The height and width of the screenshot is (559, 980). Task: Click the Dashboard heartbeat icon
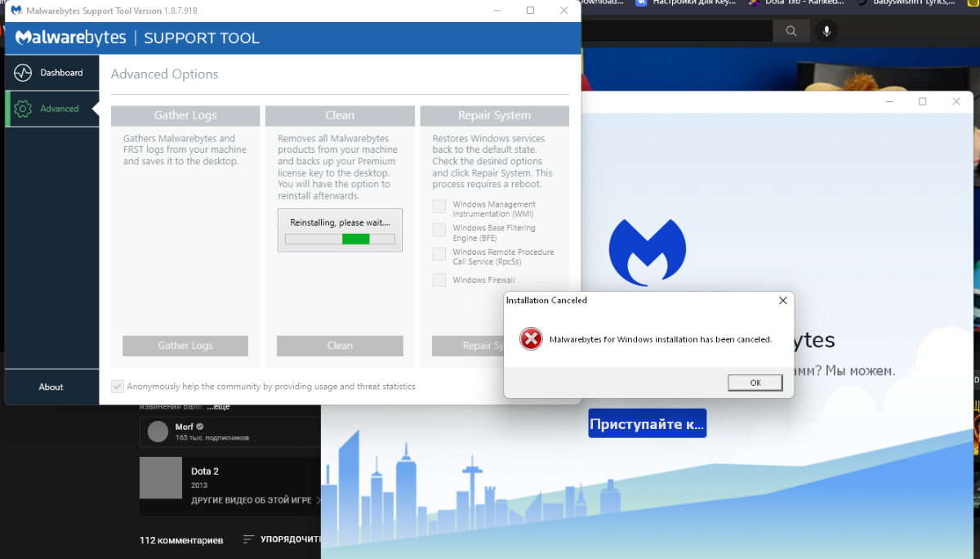(x=23, y=73)
